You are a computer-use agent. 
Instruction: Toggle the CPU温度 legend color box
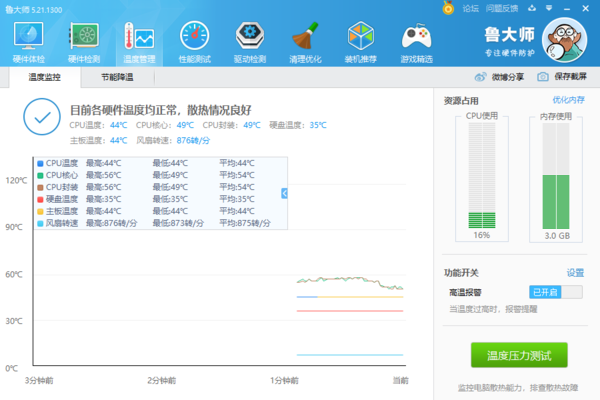coord(40,163)
